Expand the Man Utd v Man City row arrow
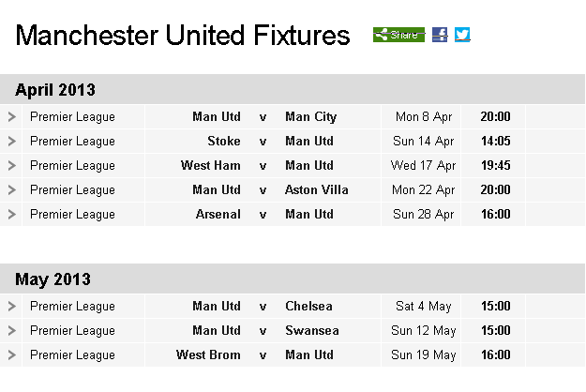 coord(11,116)
